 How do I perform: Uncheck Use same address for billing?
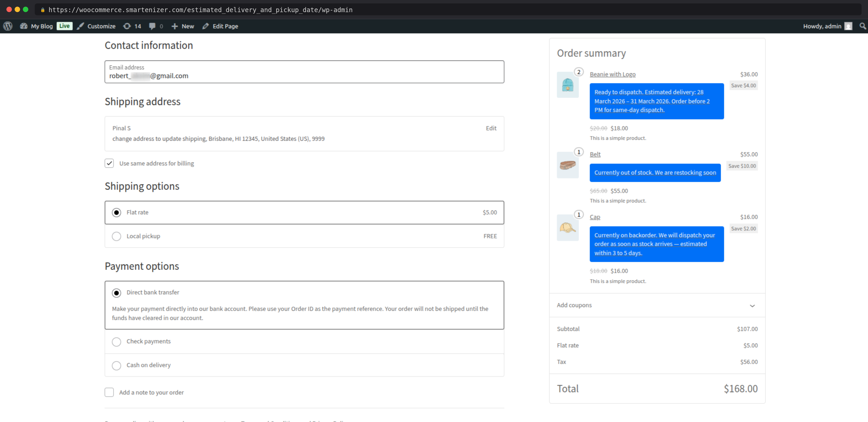pyautogui.click(x=109, y=163)
